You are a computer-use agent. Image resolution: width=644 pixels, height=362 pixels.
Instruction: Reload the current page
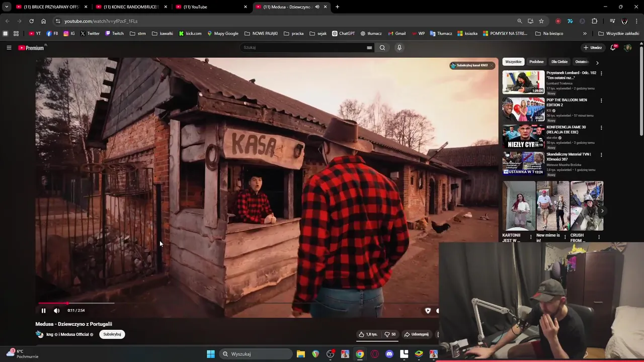pos(31,21)
